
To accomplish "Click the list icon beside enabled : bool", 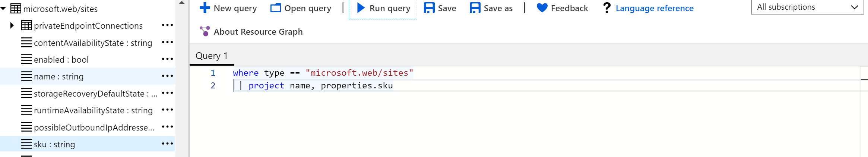I will point(26,60).
